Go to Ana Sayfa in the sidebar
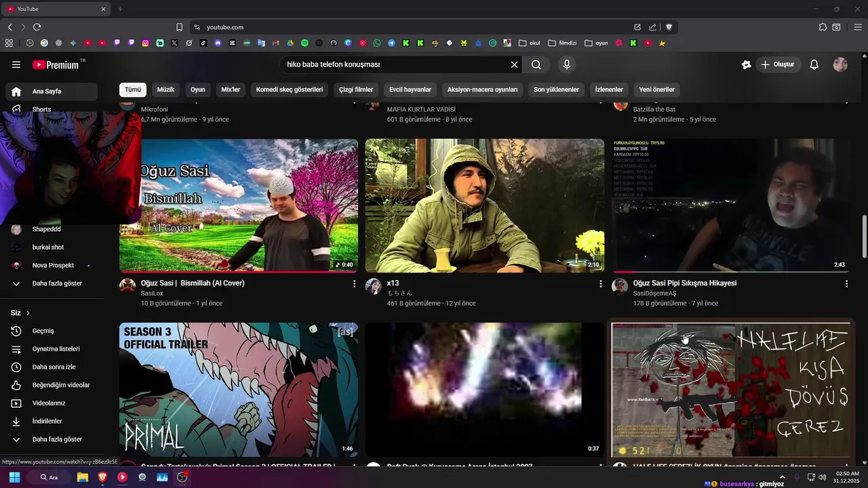The width and height of the screenshot is (868, 488). [x=52, y=91]
